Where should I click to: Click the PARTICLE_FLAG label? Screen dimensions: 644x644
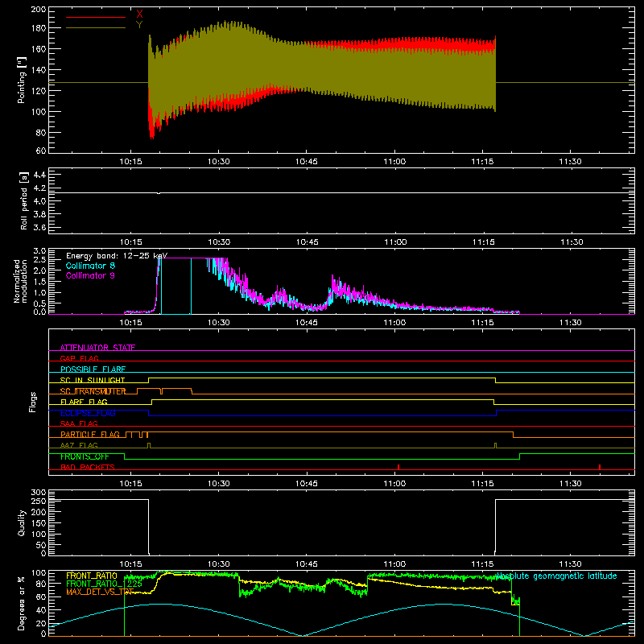coord(90,434)
